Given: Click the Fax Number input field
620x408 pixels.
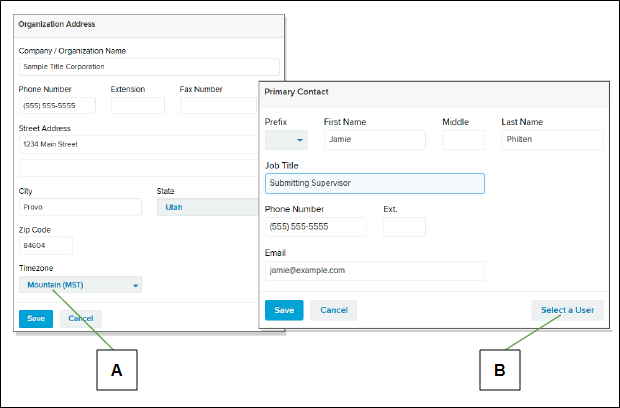Looking at the screenshot, I should (x=218, y=106).
